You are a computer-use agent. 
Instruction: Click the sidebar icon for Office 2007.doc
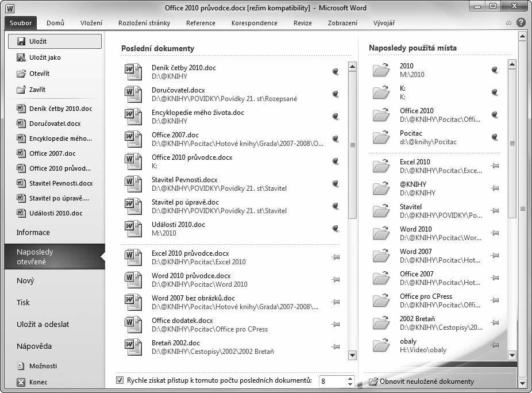click(x=21, y=153)
